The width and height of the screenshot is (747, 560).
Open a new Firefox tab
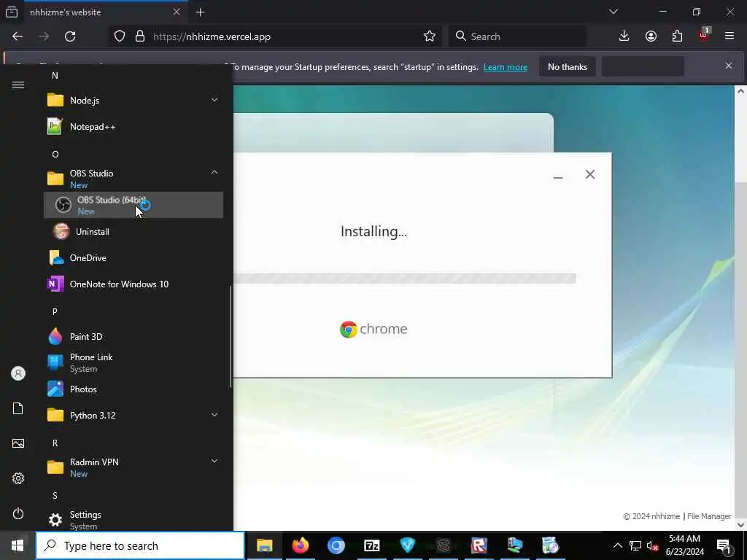[200, 12]
